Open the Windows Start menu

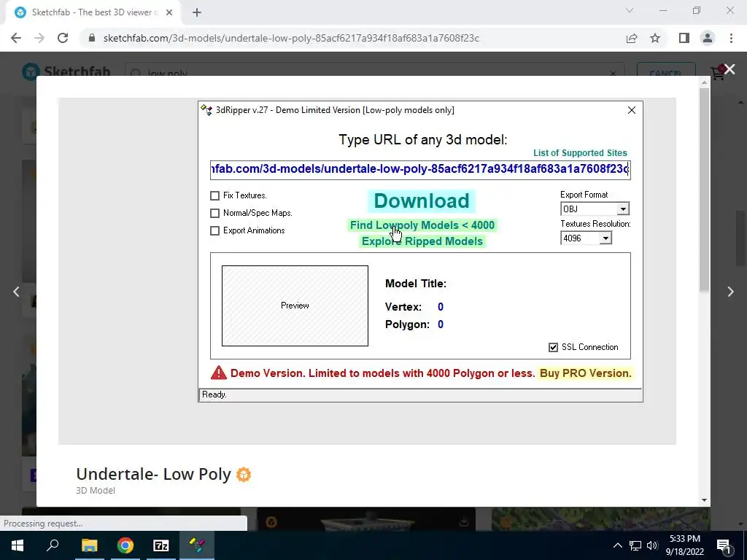[x=18, y=545]
